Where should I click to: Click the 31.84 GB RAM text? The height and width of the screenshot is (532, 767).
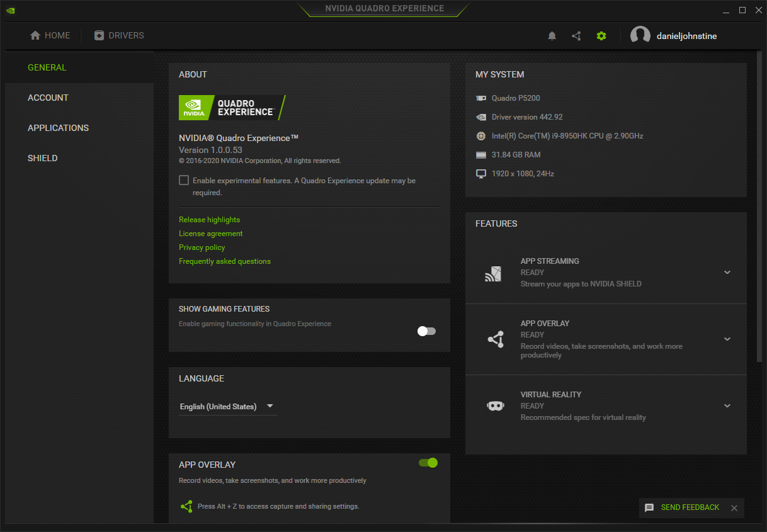pyautogui.click(x=516, y=155)
